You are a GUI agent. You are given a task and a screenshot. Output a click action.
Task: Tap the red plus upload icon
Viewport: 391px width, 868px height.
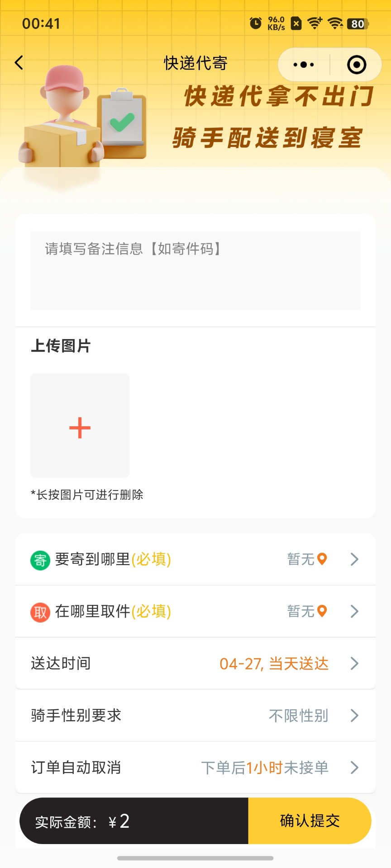(80, 428)
